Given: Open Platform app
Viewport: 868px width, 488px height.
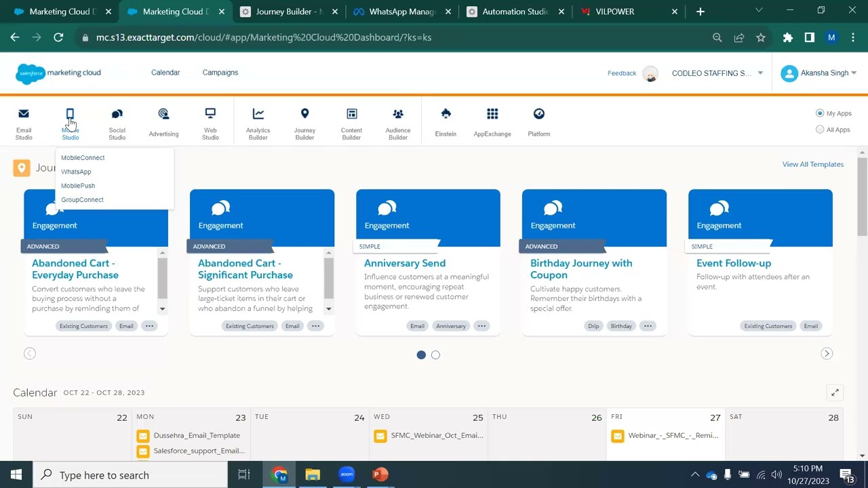Looking at the screenshot, I should (539, 123).
